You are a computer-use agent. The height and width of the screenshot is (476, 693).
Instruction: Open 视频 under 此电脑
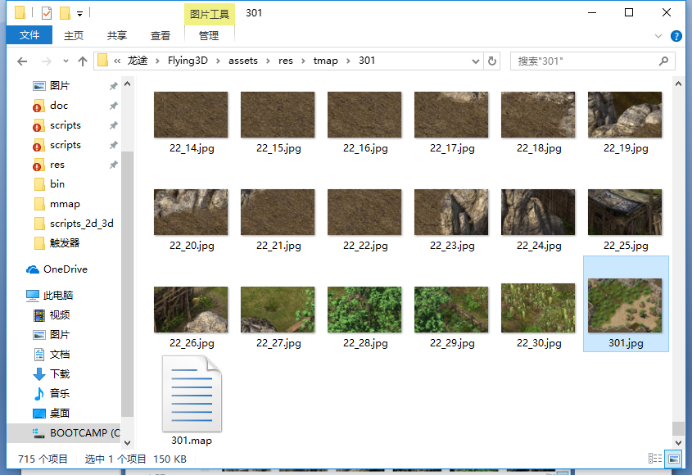pos(60,315)
